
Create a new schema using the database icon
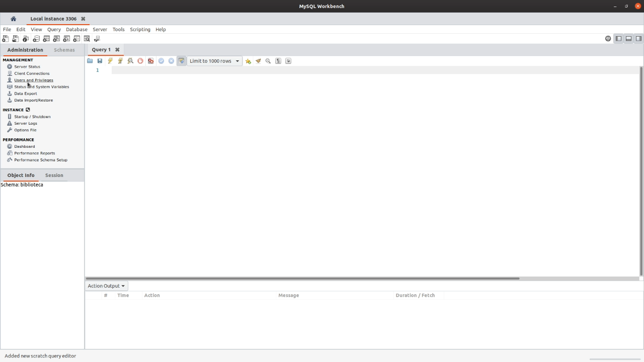click(x=36, y=39)
